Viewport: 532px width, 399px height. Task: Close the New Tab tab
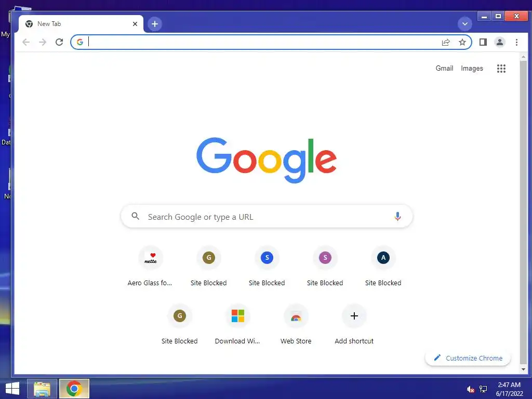coord(135,24)
